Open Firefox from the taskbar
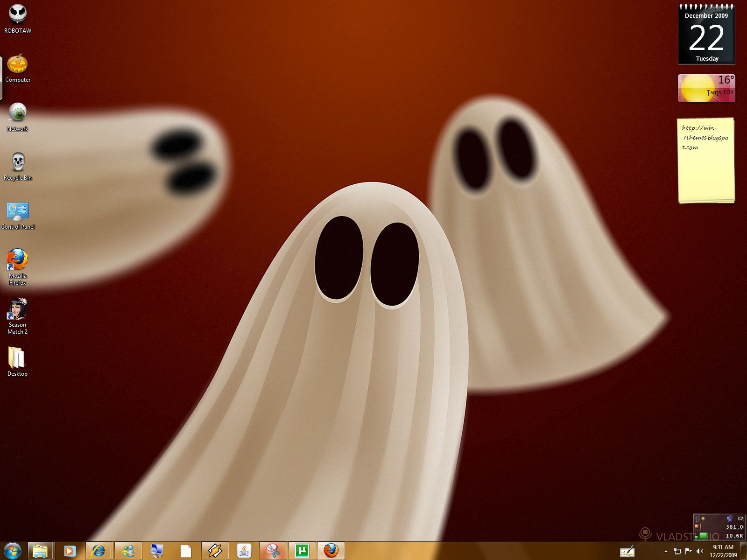 (331, 551)
